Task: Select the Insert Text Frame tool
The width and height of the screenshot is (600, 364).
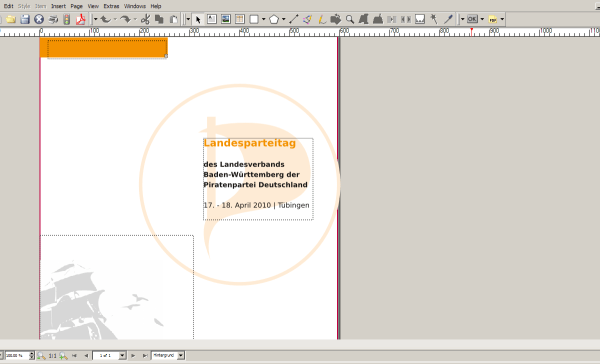Action: pos(212,19)
